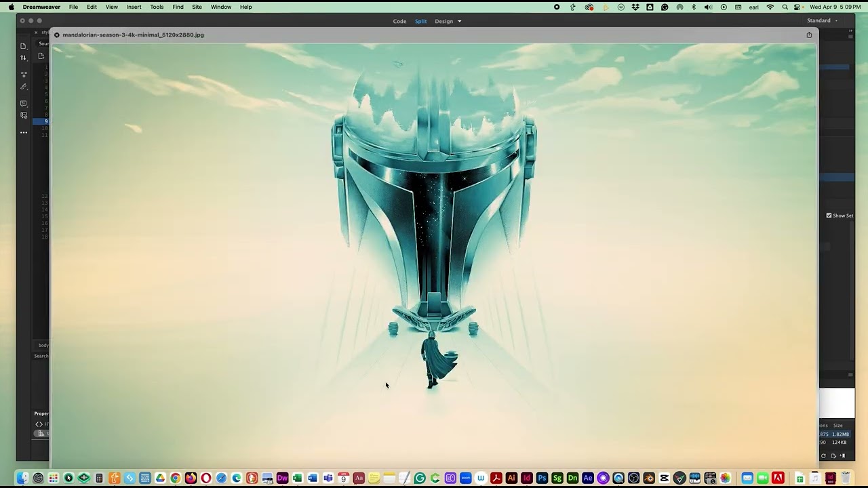Open Adobe Acrobat from the Dock
The image size is (868, 488).
point(496,478)
